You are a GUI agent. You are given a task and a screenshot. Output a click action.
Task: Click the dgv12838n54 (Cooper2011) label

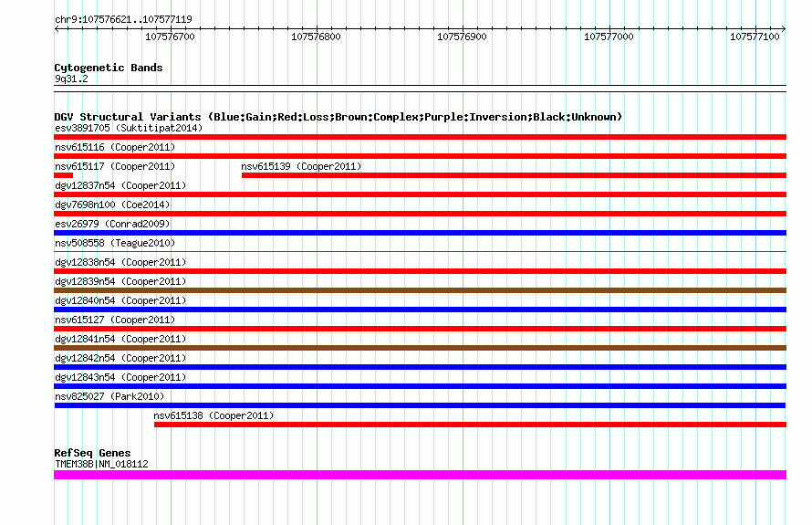pyautogui.click(x=120, y=262)
